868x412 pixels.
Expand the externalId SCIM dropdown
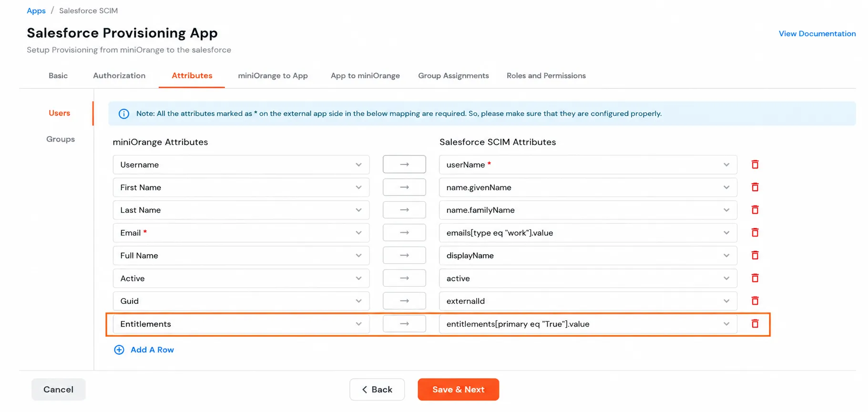pos(588,301)
